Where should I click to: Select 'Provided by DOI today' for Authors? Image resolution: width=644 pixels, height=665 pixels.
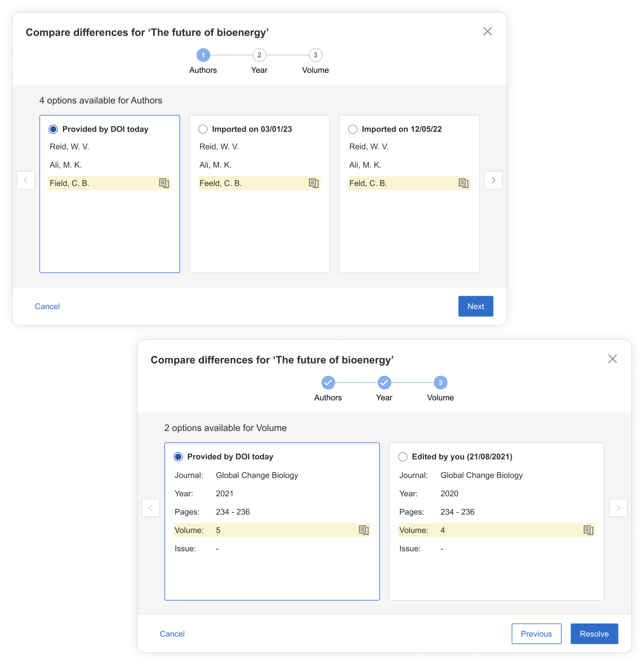pos(53,129)
